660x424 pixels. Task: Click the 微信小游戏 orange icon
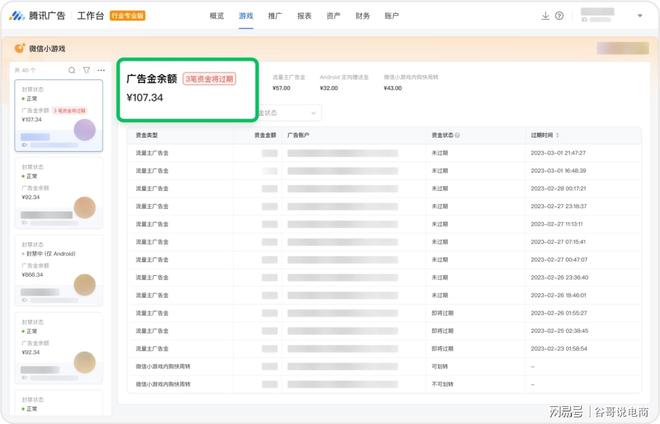coord(19,48)
